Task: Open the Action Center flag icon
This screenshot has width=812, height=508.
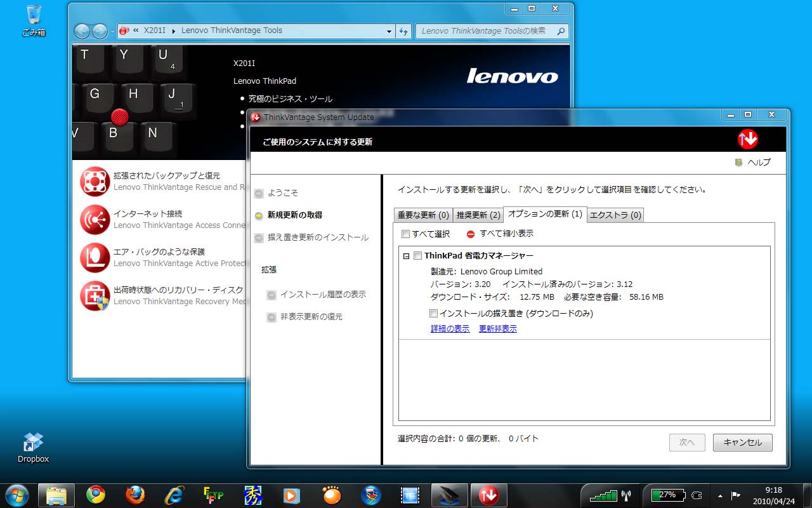Action: [736, 495]
